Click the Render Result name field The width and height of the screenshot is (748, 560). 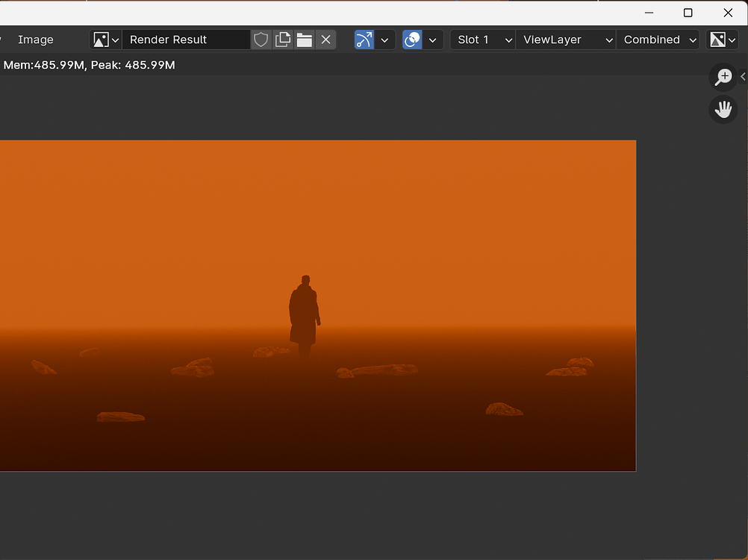pyautogui.click(x=186, y=40)
